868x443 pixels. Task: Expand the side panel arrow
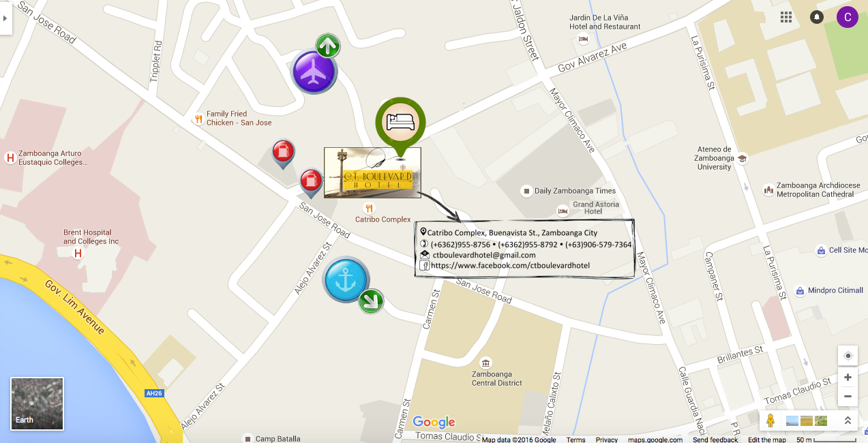point(5,18)
